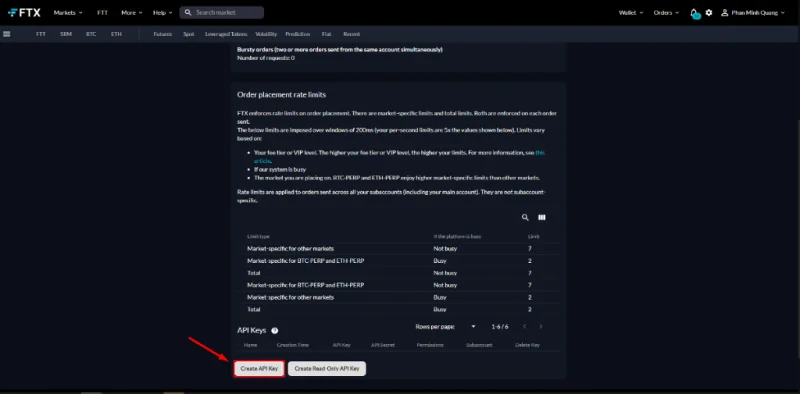This screenshot has height=394, width=800.
Task: Click the Delete Key column header
Action: click(x=528, y=345)
